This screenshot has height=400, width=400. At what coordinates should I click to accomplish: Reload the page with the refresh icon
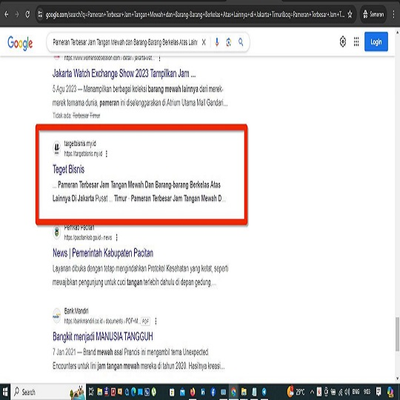coord(27,14)
